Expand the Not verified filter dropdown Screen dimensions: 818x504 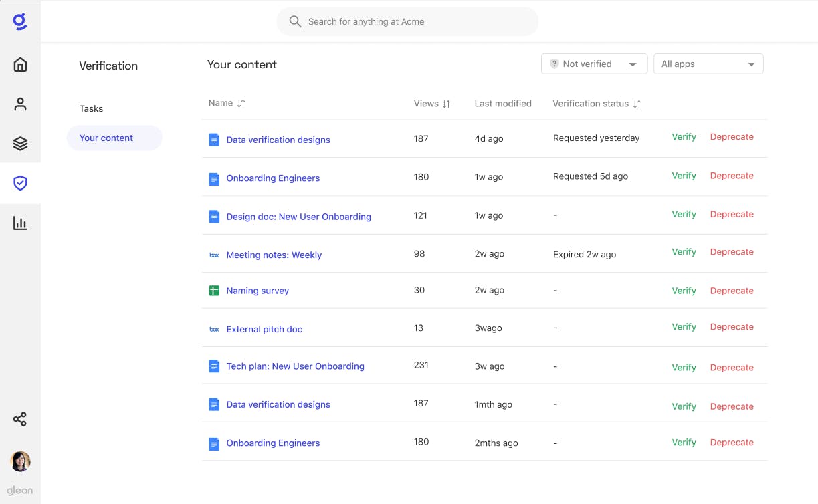click(x=594, y=64)
